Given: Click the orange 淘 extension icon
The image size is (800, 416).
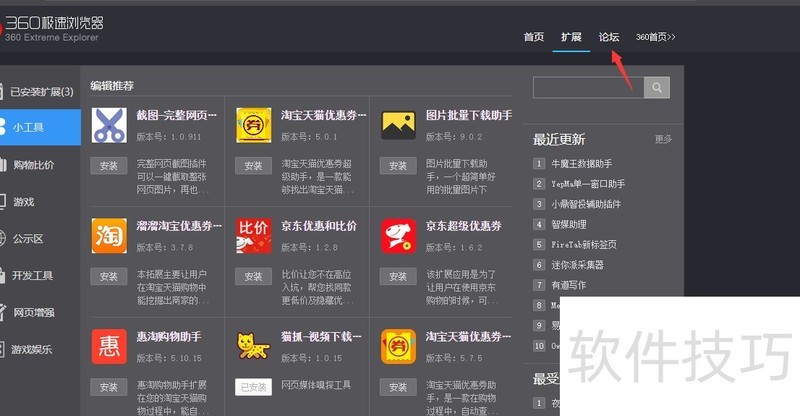Looking at the screenshot, I should click(109, 235).
